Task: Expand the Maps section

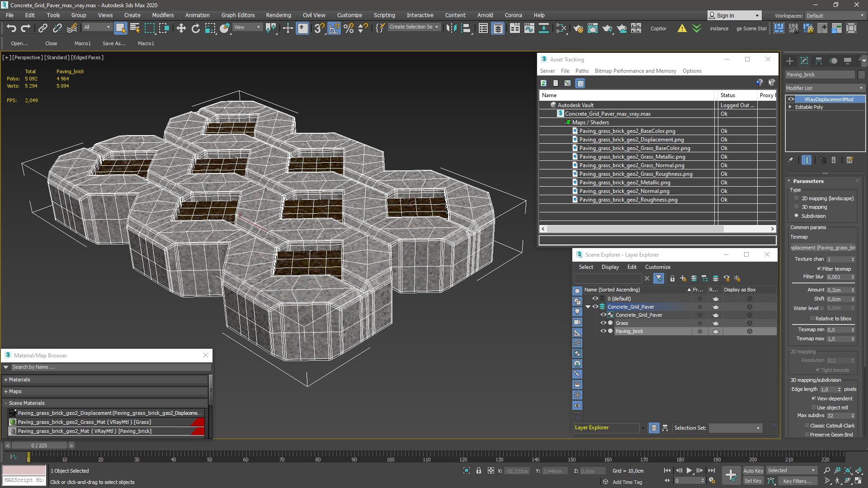Action: (7, 391)
